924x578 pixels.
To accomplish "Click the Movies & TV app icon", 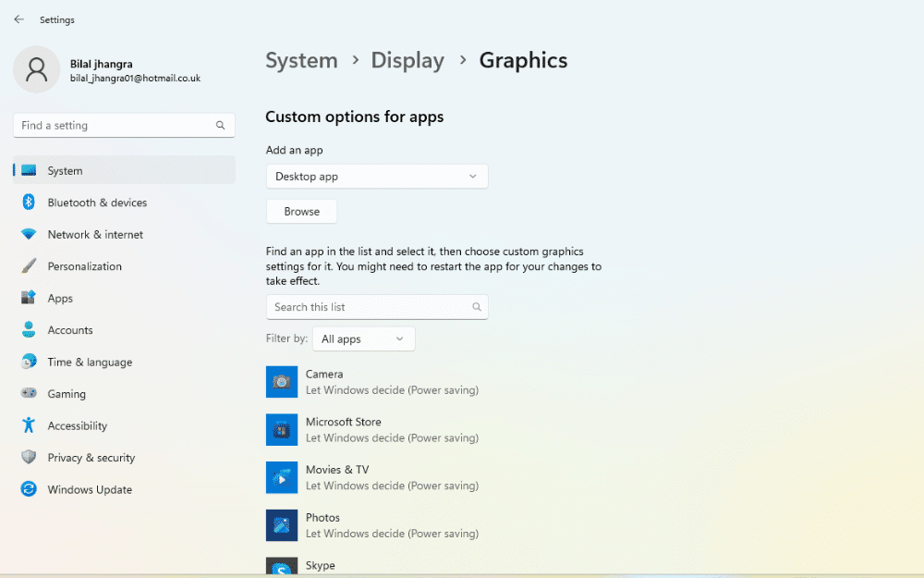I will (282, 477).
